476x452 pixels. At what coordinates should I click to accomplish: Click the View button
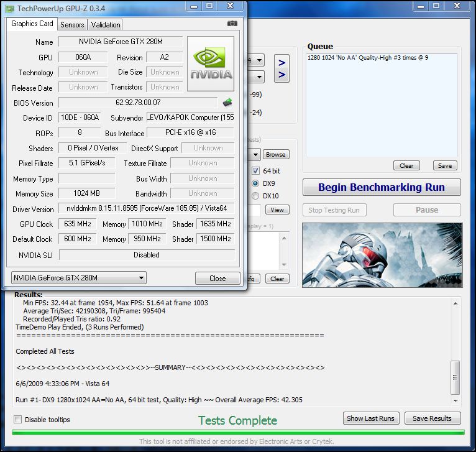click(277, 210)
